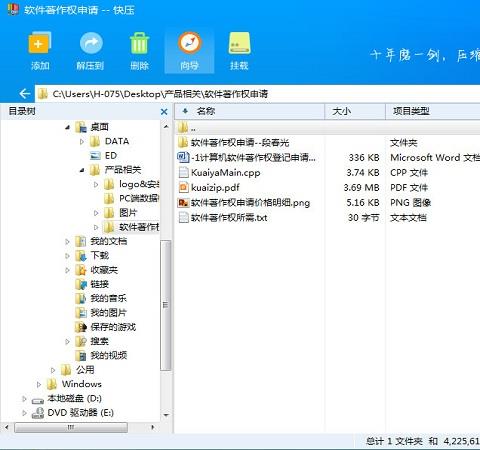Screen dimensions: 480x450
Task: Click the tree scroll right arrow
Action: point(153,427)
